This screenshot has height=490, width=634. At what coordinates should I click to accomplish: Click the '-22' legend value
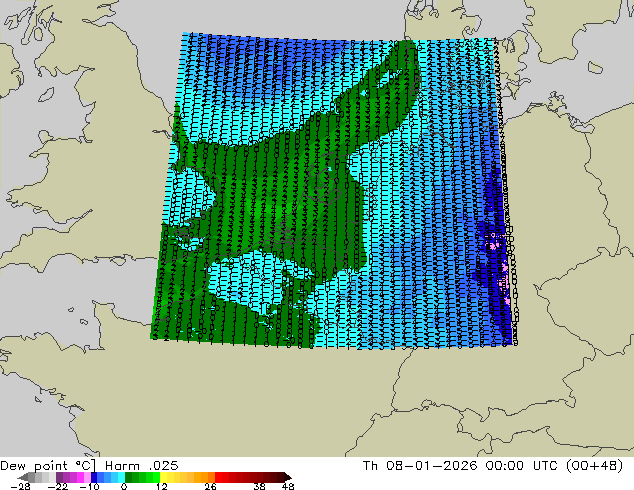57,486
